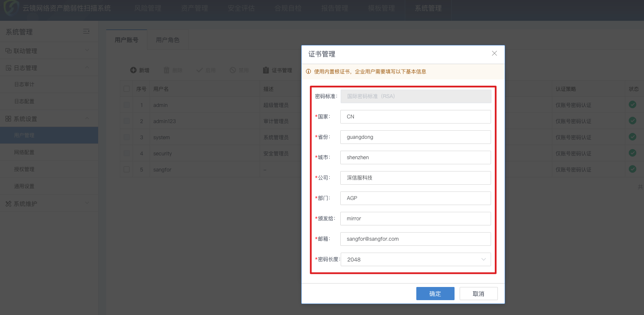Click the green status icon for admin
644x315 pixels.
633,104
